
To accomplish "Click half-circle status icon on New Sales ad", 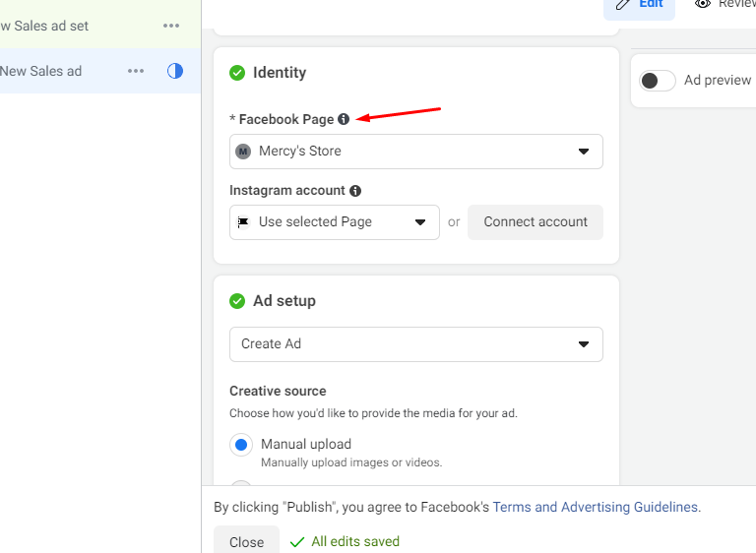I will [x=175, y=71].
